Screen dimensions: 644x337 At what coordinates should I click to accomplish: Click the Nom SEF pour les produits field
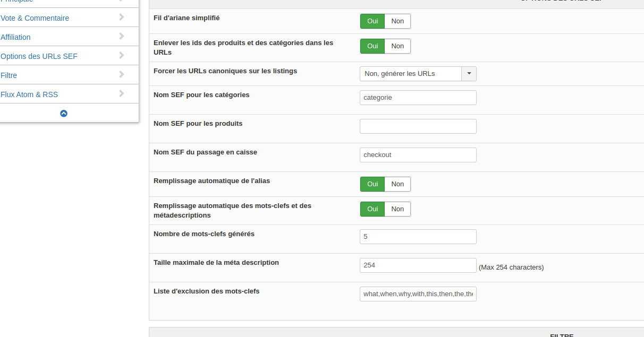[418, 126]
